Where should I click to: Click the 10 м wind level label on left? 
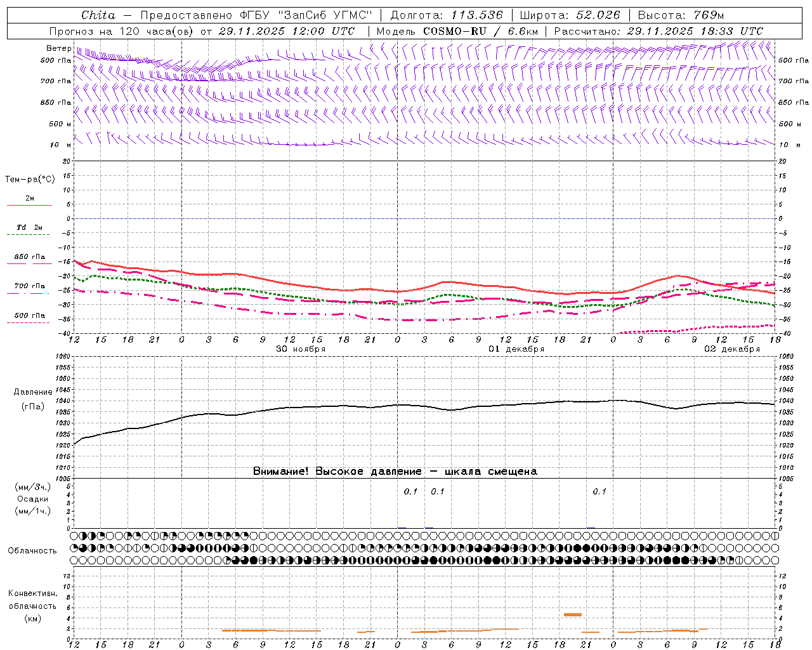coord(60,145)
